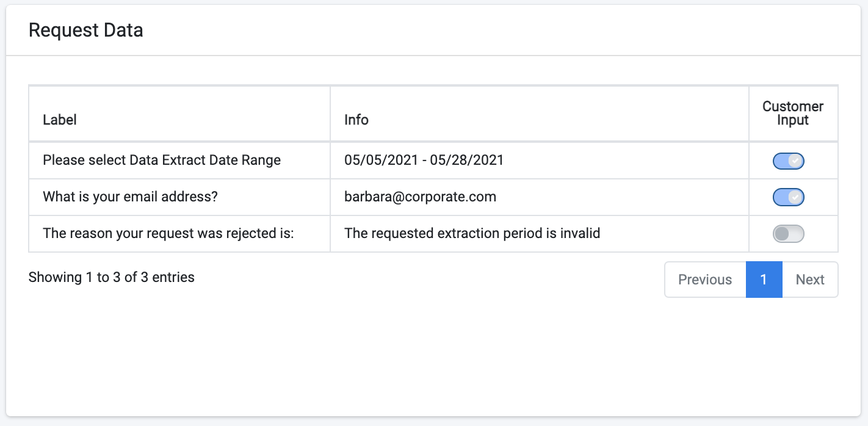Select page 1 in pagination
The width and height of the screenshot is (868, 426).
click(x=764, y=280)
